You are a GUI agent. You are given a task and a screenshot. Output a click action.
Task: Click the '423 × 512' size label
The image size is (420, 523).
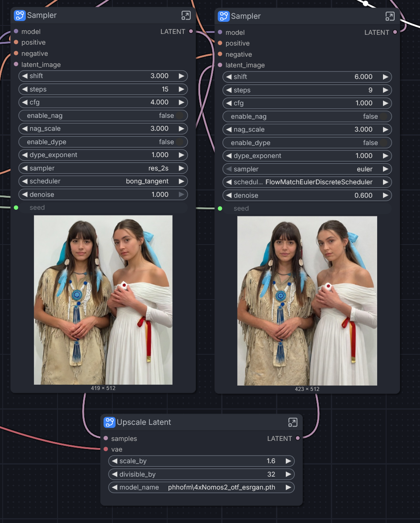coord(307,389)
